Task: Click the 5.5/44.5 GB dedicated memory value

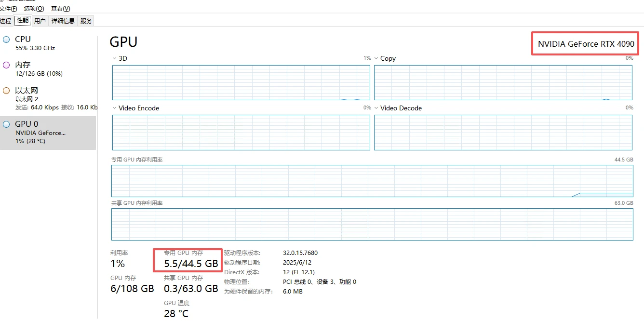Action: click(x=191, y=264)
